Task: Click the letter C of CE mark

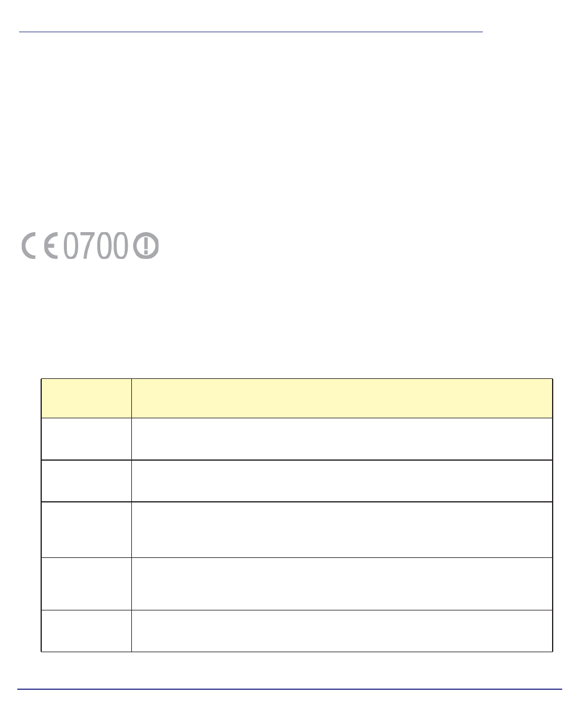Action: tap(30, 245)
